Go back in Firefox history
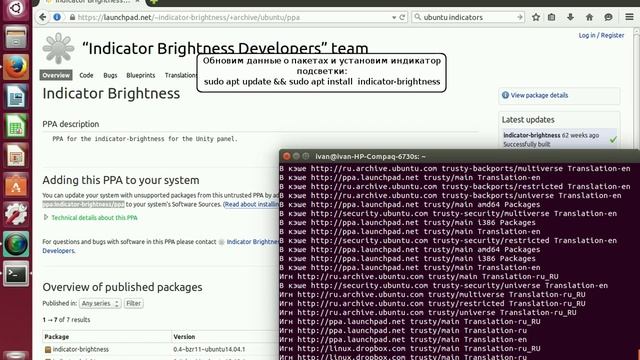This screenshot has width=640, height=360. tap(42, 17)
